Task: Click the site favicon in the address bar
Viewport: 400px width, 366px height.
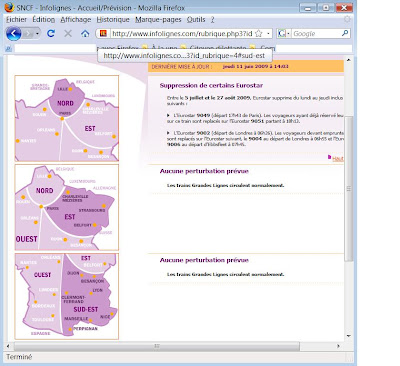Action: (104, 33)
